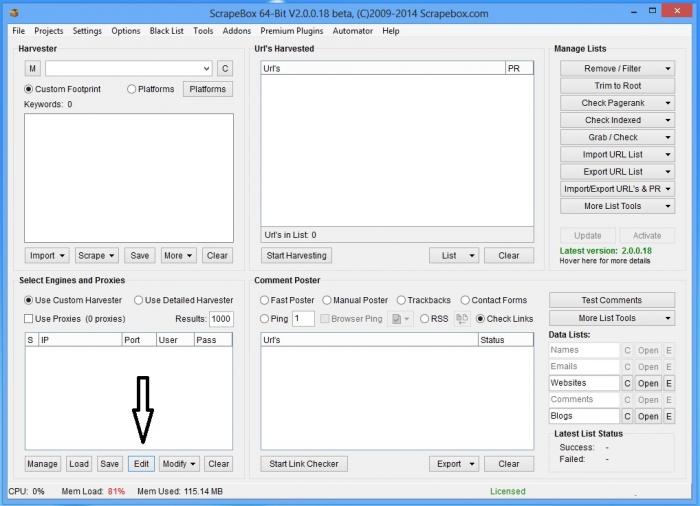Screen dimensions: 700x506
Task: Open the Addons menu
Action: point(237,31)
